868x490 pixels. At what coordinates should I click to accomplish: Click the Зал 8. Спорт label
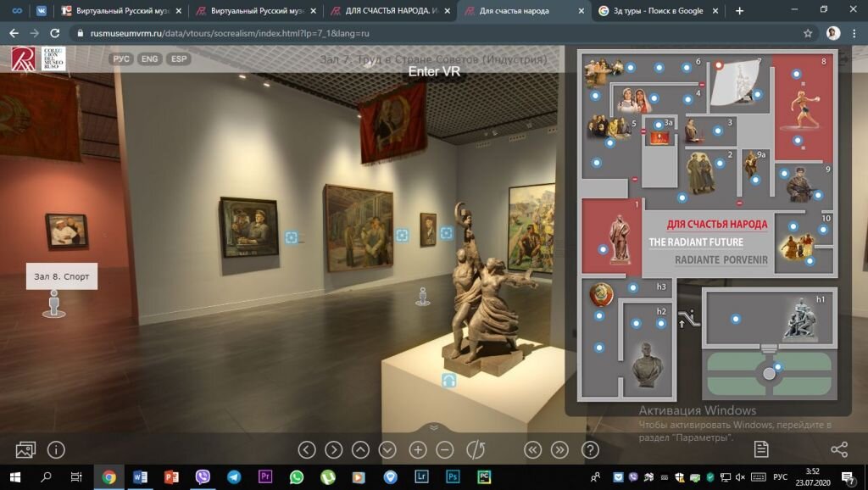[61, 276]
